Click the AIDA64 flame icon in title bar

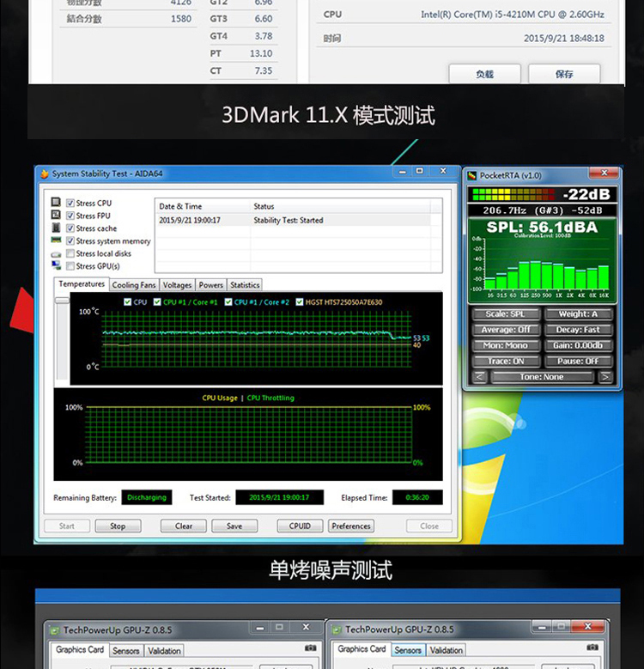[45, 173]
